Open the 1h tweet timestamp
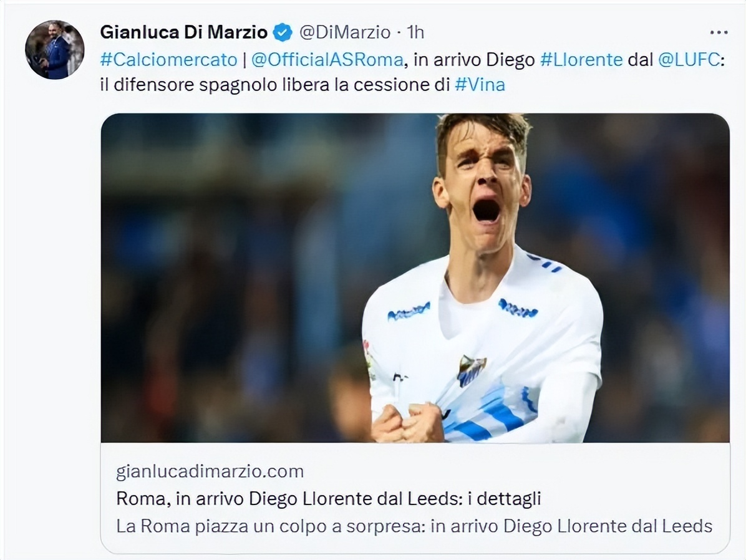Image resolution: width=746 pixels, height=560 pixels. pyautogui.click(x=415, y=32)
